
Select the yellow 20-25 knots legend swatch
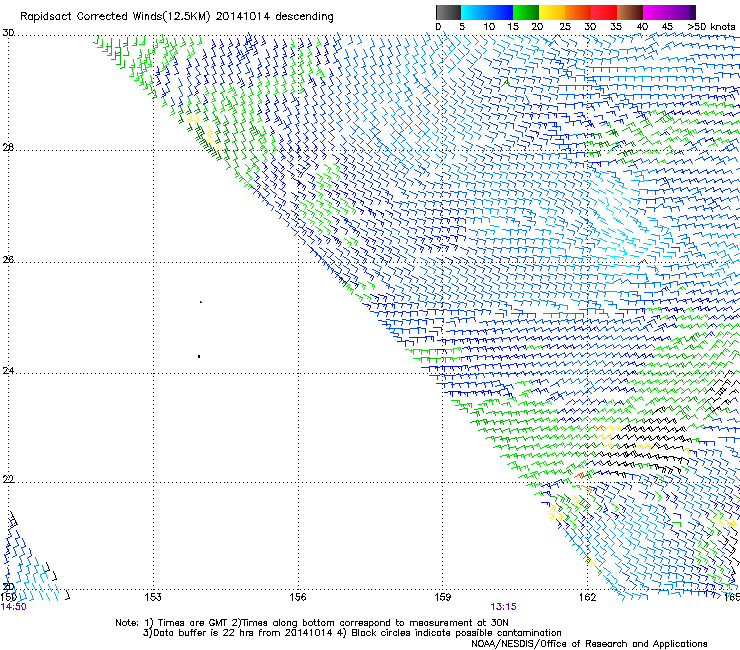coord(552,12)
